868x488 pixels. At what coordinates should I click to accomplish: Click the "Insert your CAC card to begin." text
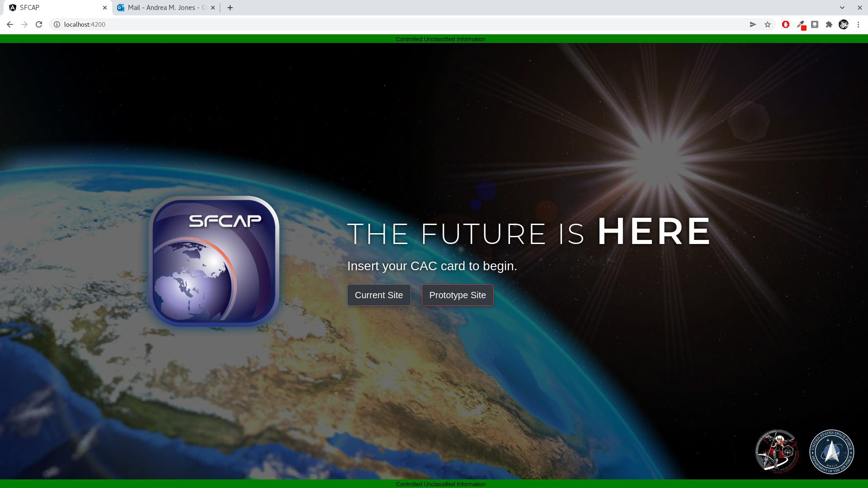coord(432,266)
